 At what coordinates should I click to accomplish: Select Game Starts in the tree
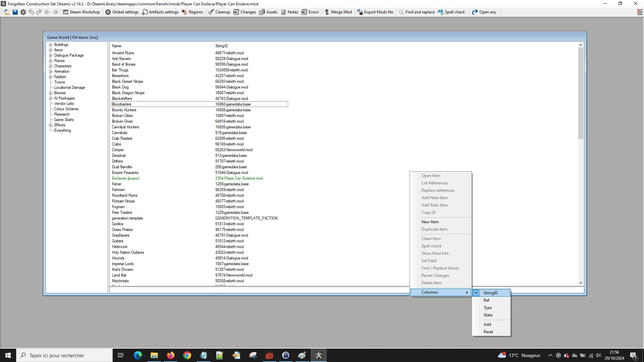64,120
